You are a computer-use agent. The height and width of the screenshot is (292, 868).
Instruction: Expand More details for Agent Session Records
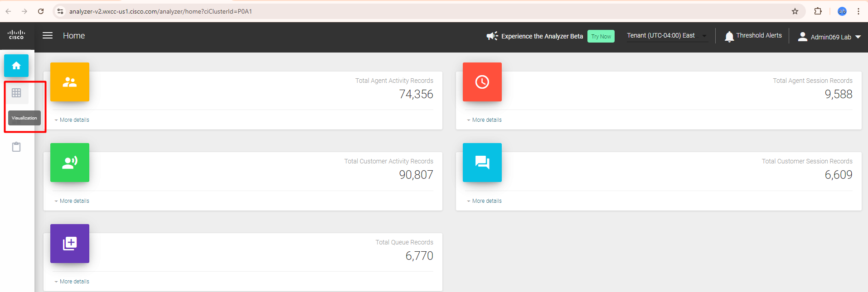click(x=485, y=120)
